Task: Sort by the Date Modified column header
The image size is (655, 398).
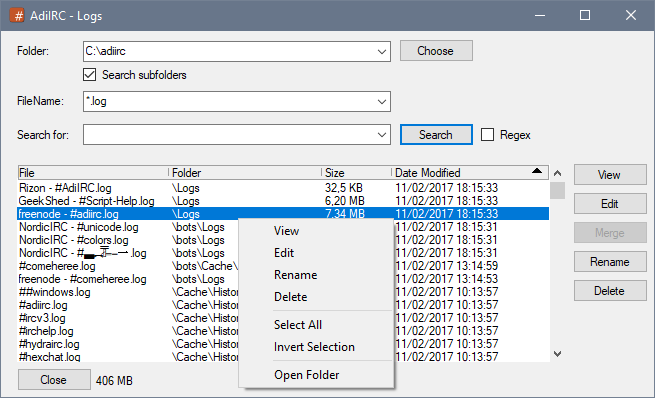Action: 470,173
